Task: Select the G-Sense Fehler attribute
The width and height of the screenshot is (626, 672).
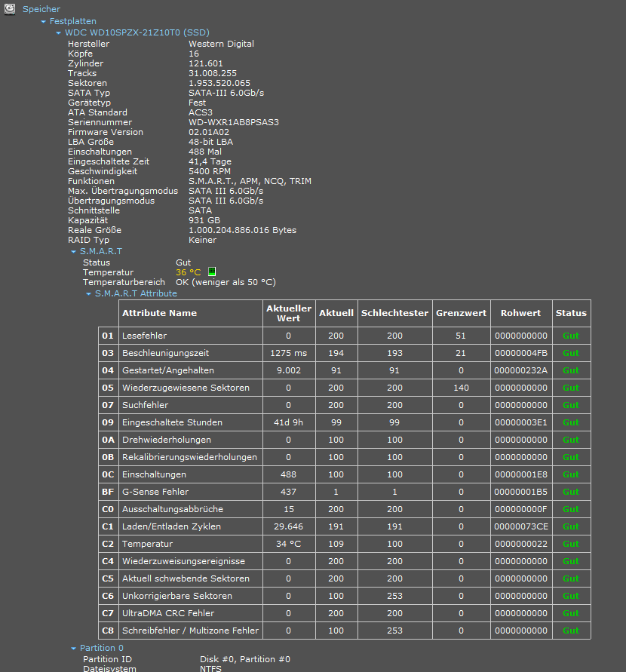Action: click(155, 492)
